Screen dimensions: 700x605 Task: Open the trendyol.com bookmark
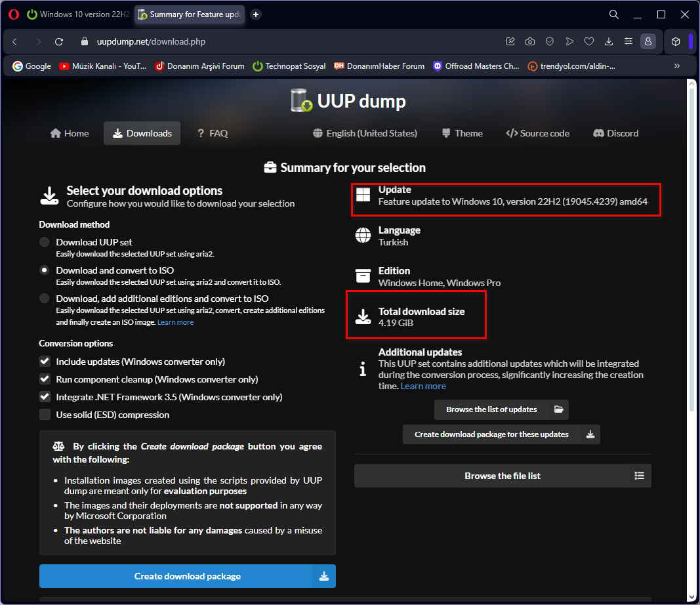[571, 66]
